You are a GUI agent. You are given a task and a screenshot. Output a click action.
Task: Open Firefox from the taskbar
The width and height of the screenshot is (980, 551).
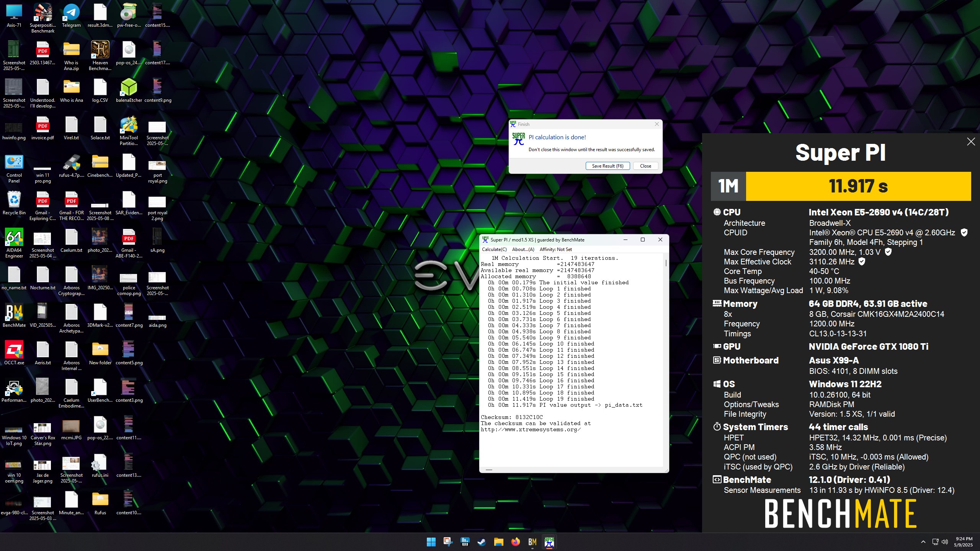[515, 542]
